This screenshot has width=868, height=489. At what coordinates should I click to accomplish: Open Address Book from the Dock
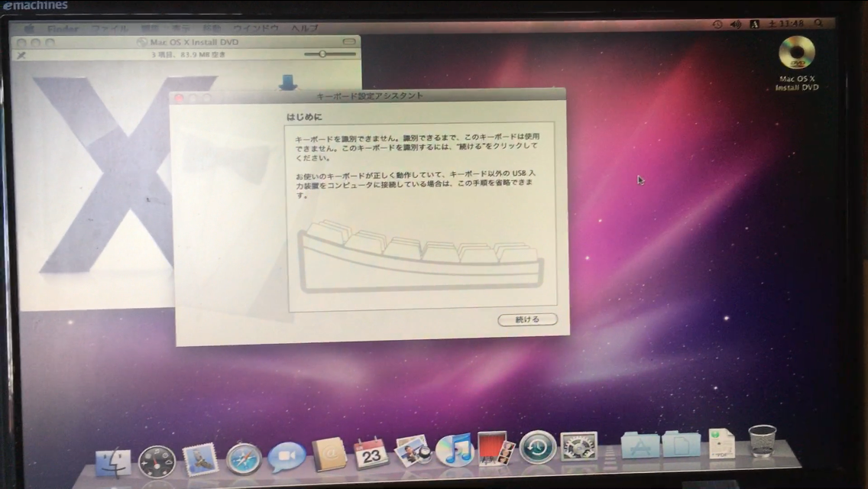click(x=329, y=455)
